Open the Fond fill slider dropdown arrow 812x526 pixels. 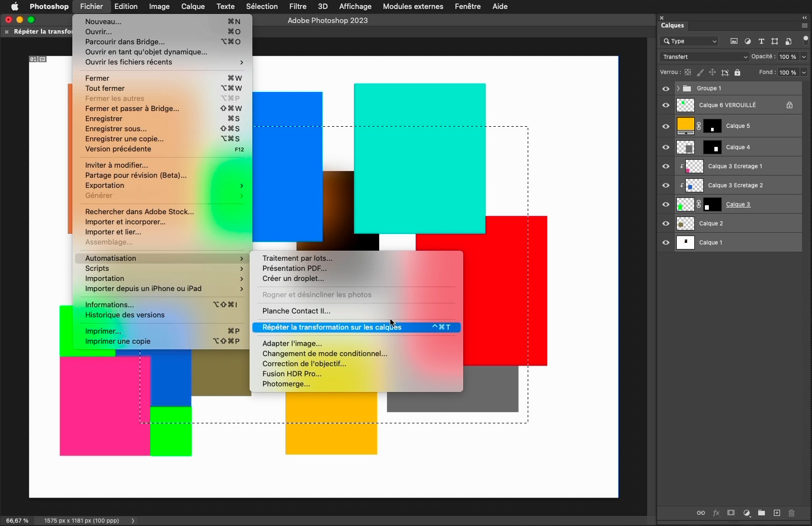click(x=804, y=72)
